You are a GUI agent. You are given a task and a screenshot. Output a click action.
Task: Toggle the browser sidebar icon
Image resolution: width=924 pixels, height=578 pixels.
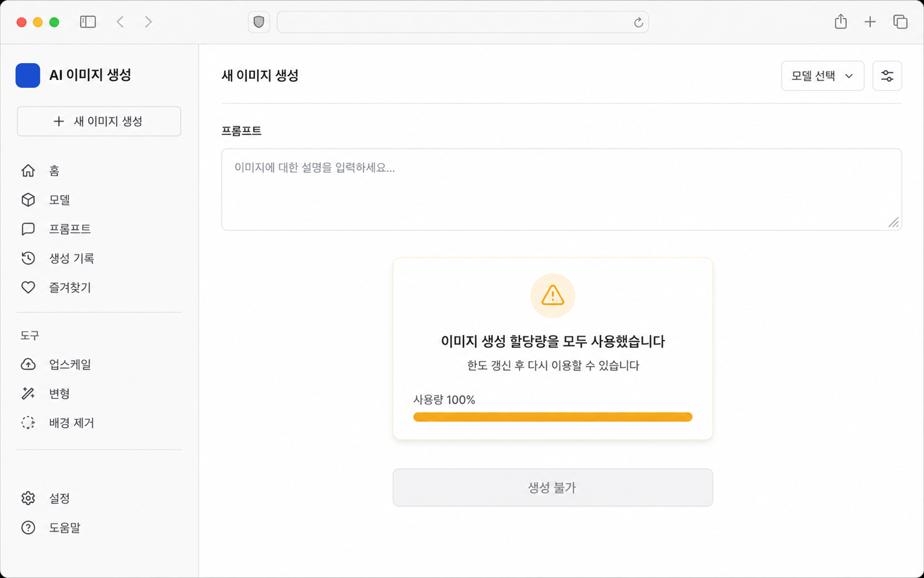pyautogui.click(x=87, y=22)
